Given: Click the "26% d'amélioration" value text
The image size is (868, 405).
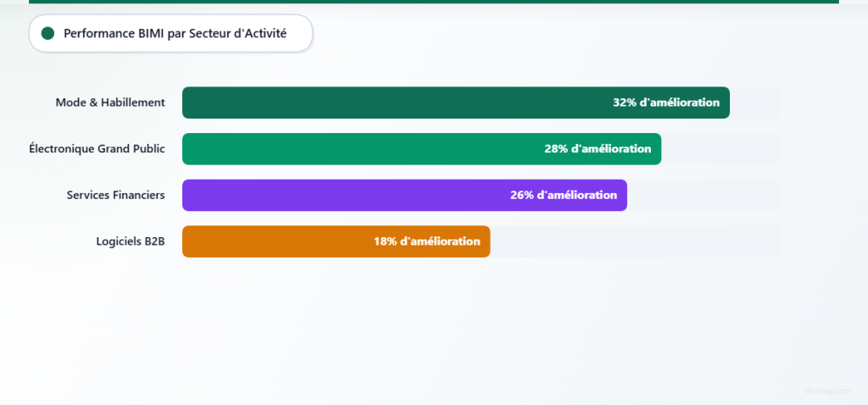Looking at the screenshot, I should pyautogui.click(x=563, y=195).
